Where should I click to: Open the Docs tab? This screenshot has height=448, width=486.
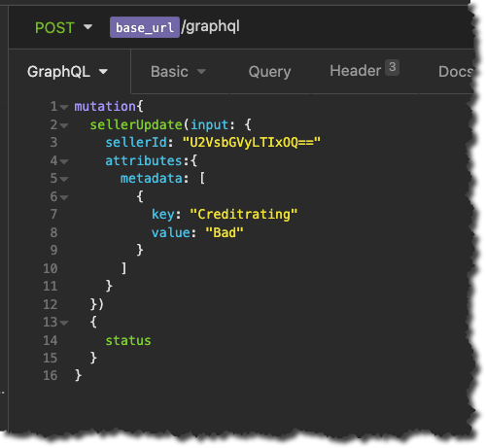(456, 72)
